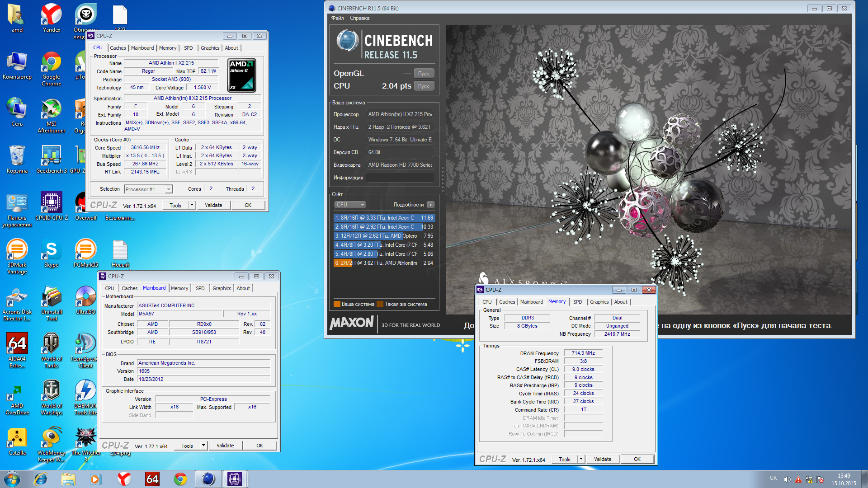Image resolution: width=868 pixels, height=488 pixels.
Task: Click the UK language indicator in taskbar
Action: pyautogui.click(x=774, y=478)
